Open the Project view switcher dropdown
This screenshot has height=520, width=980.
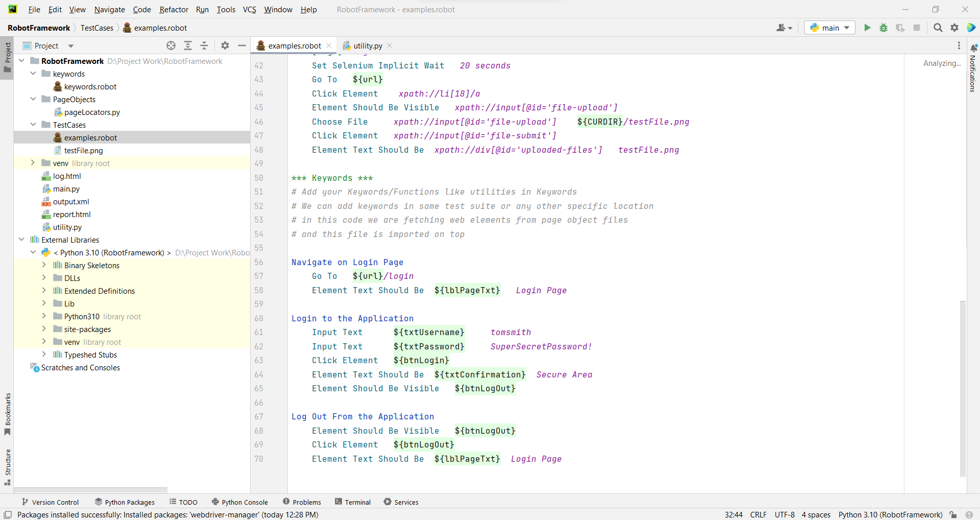point(70,45)
